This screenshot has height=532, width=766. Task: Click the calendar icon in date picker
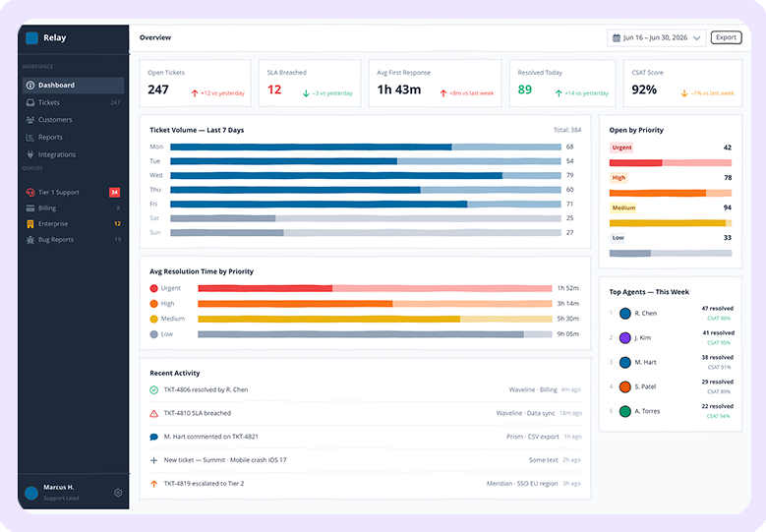click(617, 37)
